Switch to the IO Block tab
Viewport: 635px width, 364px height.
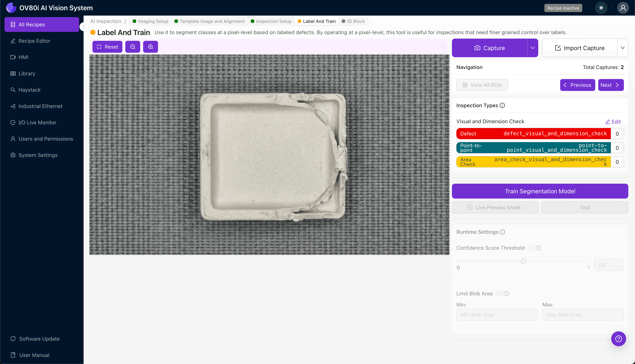click(353, 21)
